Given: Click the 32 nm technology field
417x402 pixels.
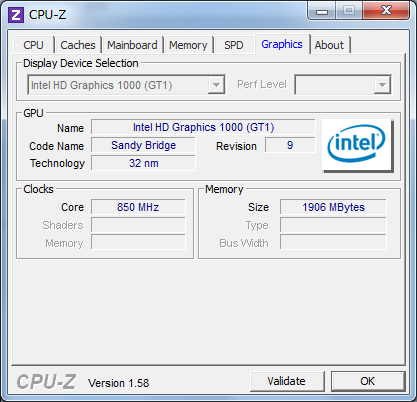Looking at the screenshot, I should 143,163.
